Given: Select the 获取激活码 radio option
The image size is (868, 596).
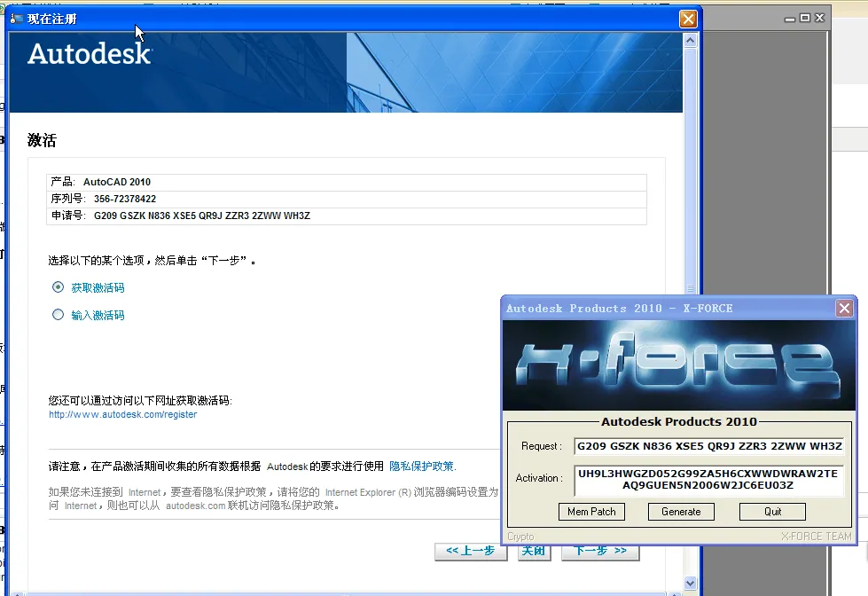Looking at the screenshot, I should pos(59,287).
